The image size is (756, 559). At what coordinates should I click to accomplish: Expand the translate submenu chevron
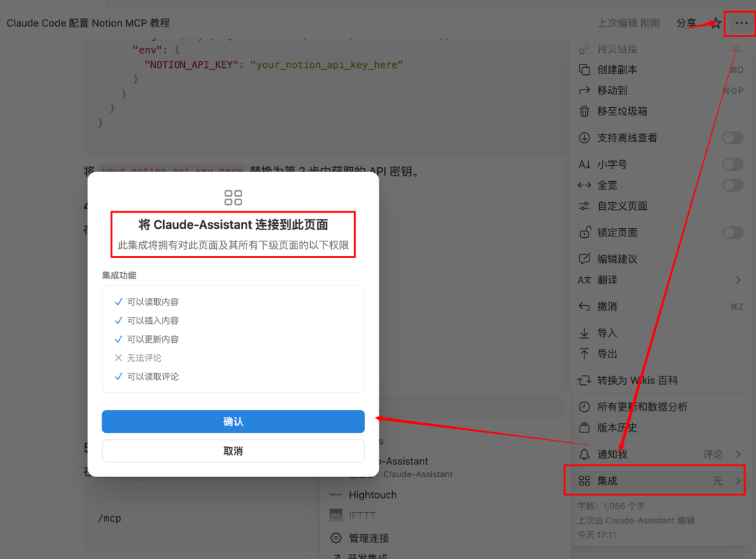pos(738,280)
